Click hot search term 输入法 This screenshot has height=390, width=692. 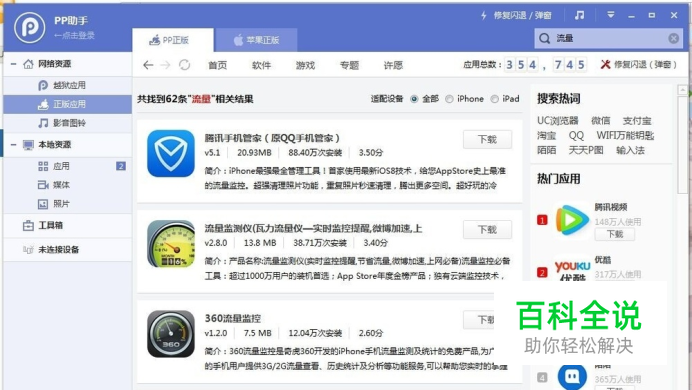(630, 150)
